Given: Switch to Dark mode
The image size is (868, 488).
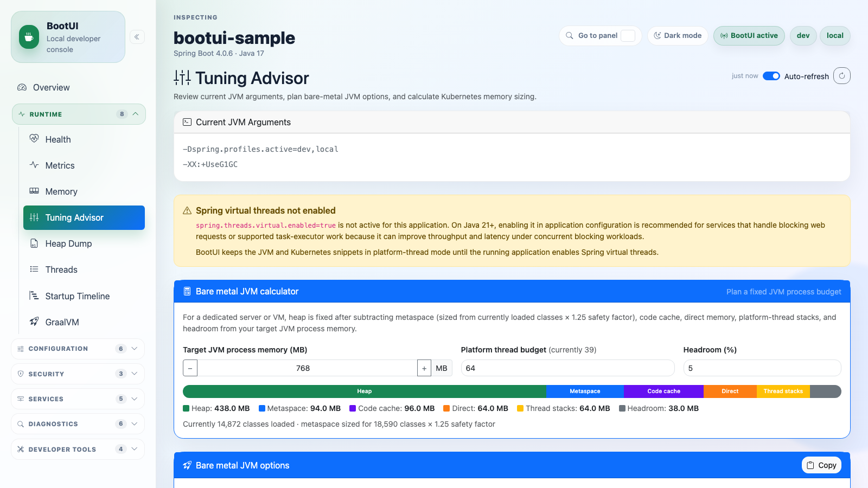Looking at the screenshot, I should (678, 36).
